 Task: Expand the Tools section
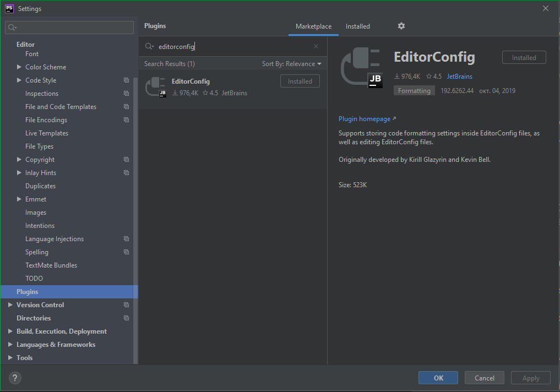coord(10,357)
